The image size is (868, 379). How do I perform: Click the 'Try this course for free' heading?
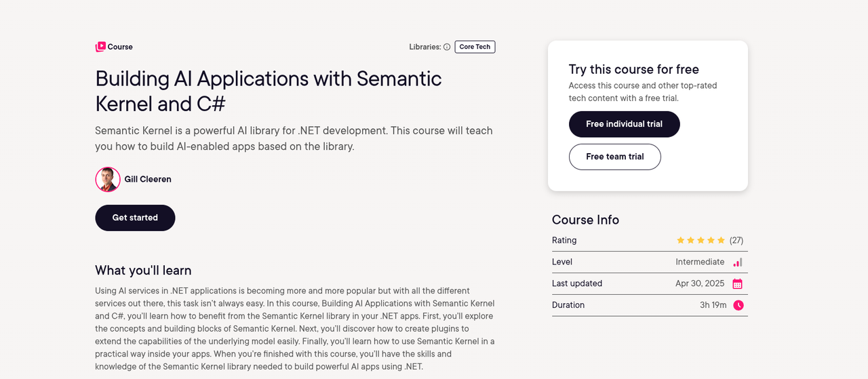pos(634,69)
